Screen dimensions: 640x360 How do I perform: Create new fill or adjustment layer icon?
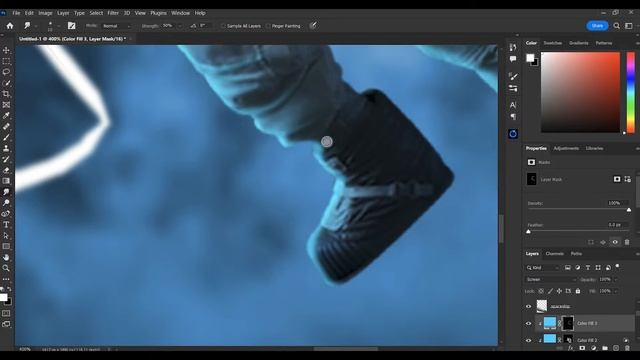point(593,348)
